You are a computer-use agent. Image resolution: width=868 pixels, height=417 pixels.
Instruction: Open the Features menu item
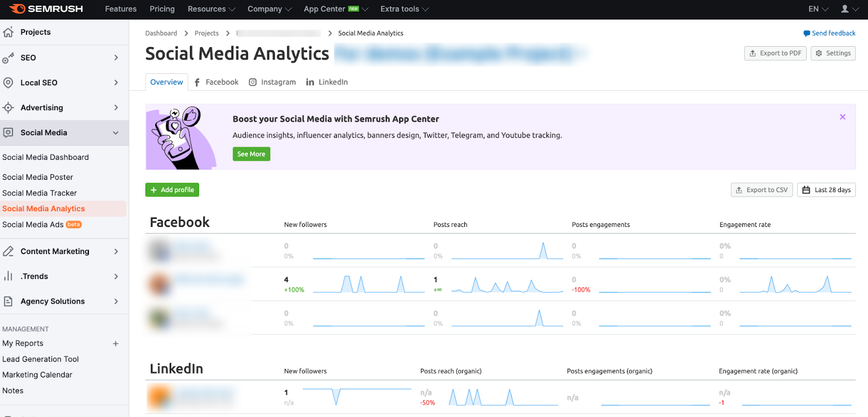[x=121, y=9]
